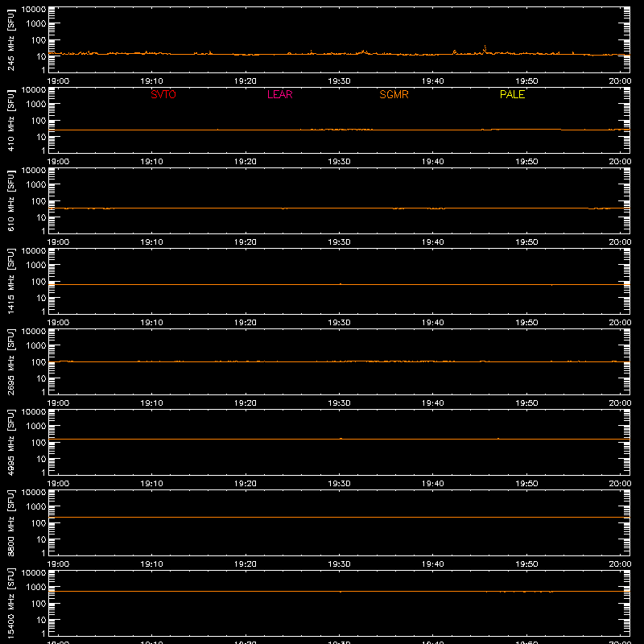The height and width of the screenshot is (644, 644).
Task: Click the 410 MHz flux trace near 19:30
Action: coord(339,130)
